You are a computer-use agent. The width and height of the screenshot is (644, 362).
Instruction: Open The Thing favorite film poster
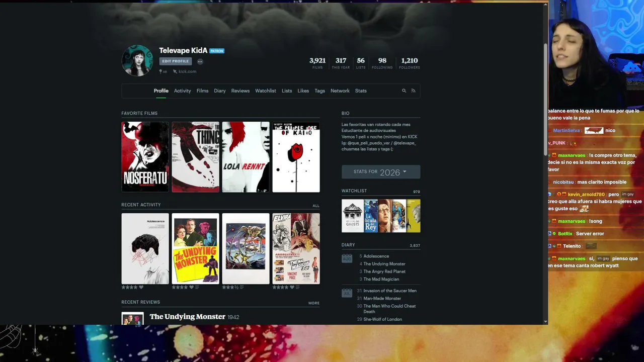[x=196, y=157]
